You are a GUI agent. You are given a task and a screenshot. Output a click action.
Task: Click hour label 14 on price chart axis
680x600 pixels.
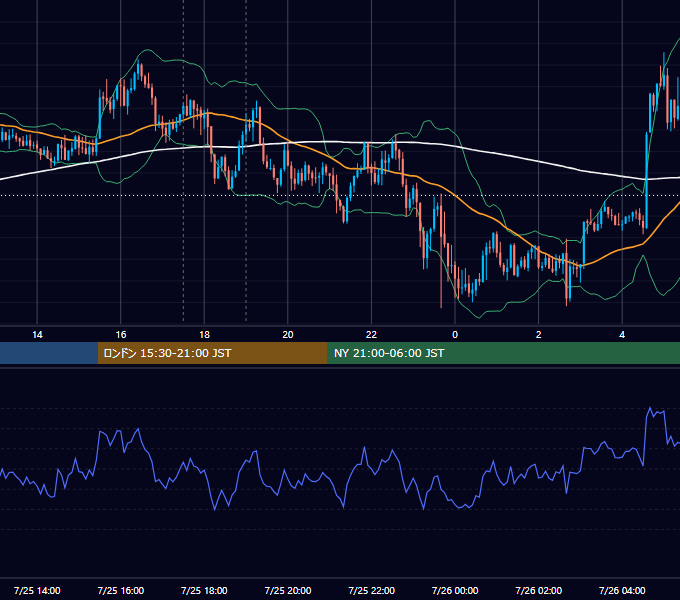coord(37,335)
